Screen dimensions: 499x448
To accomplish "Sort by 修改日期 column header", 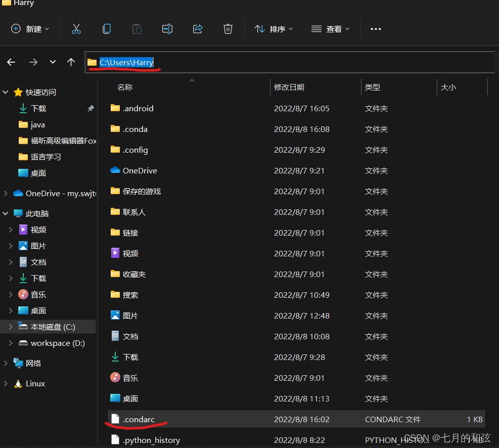I will [x=289, y=87].
